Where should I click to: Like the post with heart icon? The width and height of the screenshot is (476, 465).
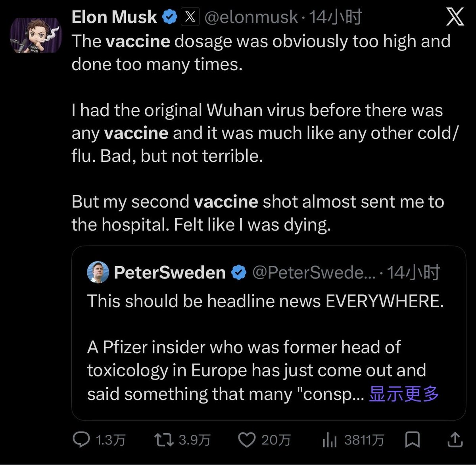click(x=247, y=440)
